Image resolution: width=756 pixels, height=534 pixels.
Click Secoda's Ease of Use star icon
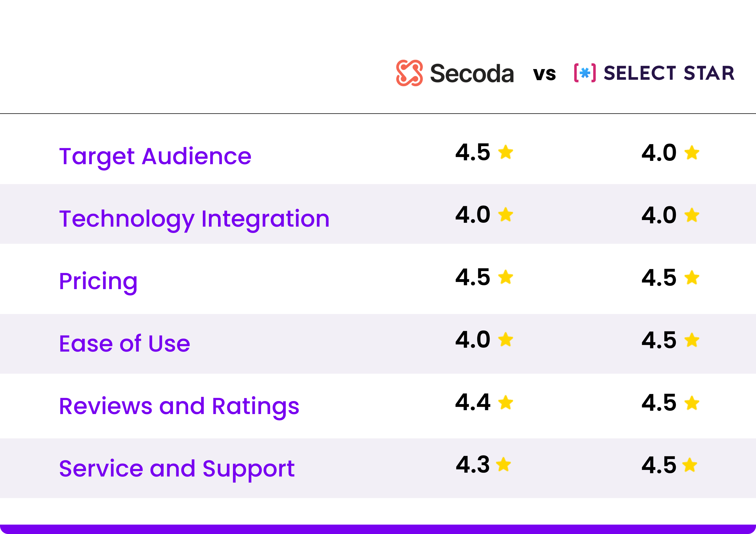(505, 340)
